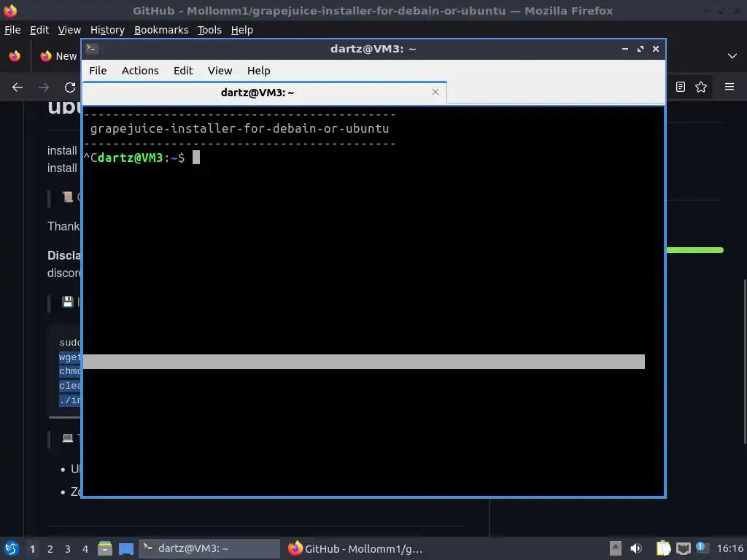Activate GitHub Firefox taskbar button
The height and width of the screenshot is (560, 747).
coord(355,548)
